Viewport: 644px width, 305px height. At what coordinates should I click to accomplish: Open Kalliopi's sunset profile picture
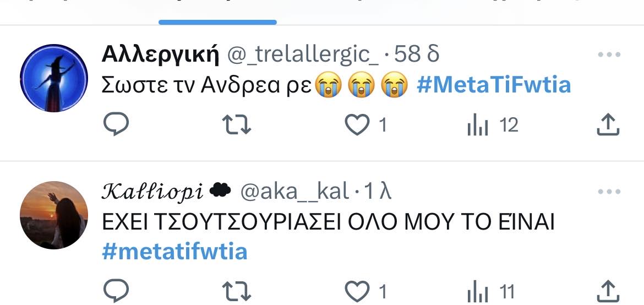pyautogui.click(x=54, y=215)
